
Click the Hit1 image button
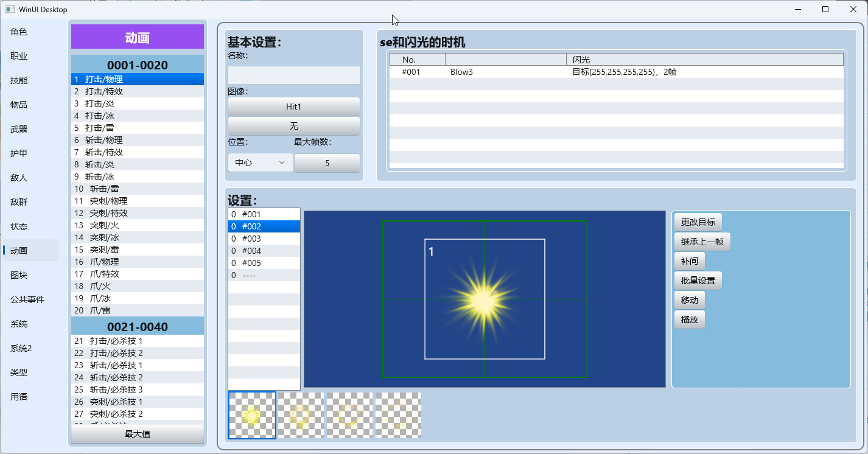[294, 107]
